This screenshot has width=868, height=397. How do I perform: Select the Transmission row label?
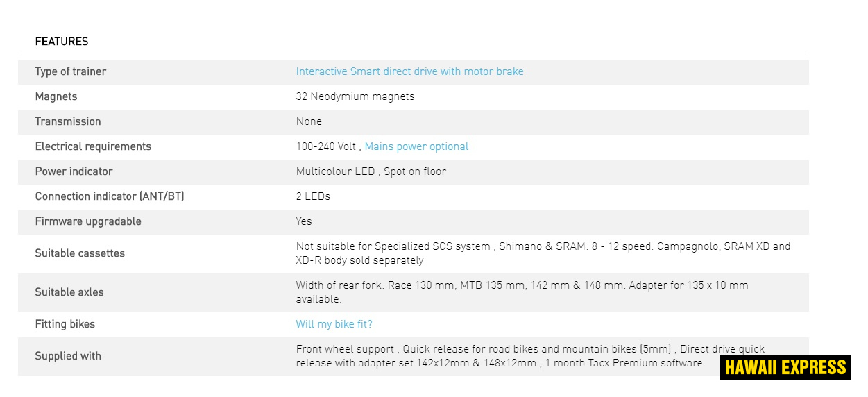[x=68, y=121]
